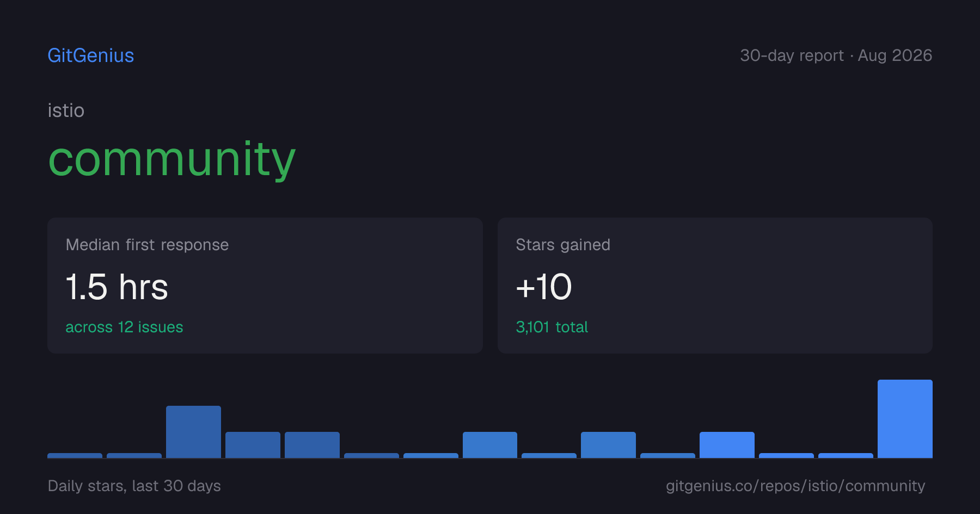Select the istio organization name
The width and height of the screenshot is (980, 514).
[66, 110]
